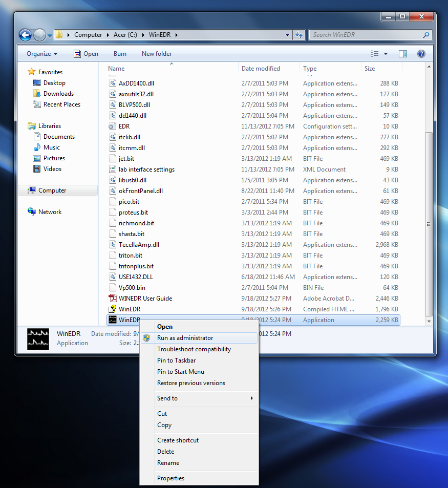Image resolution: width=448 pixels, height=488 pixels.
Task: Open the view options dropdown arrow
Action: click(386, 54)
